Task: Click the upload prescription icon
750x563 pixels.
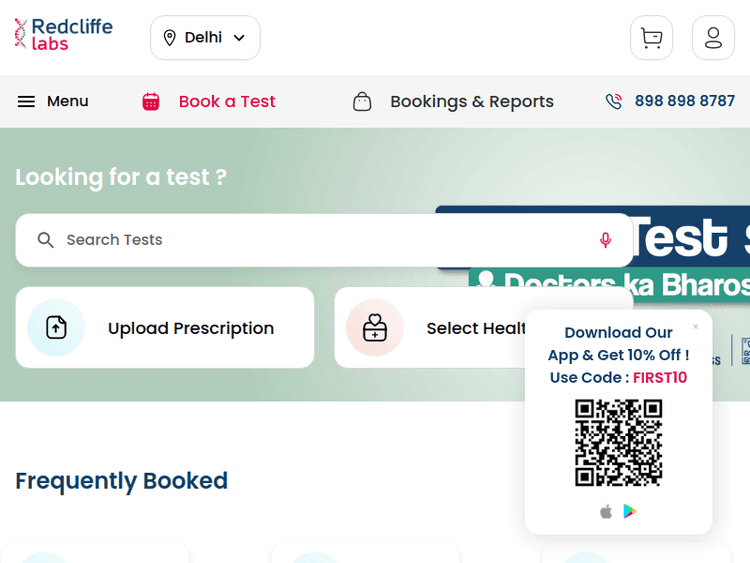Action: tap(56, 327)
